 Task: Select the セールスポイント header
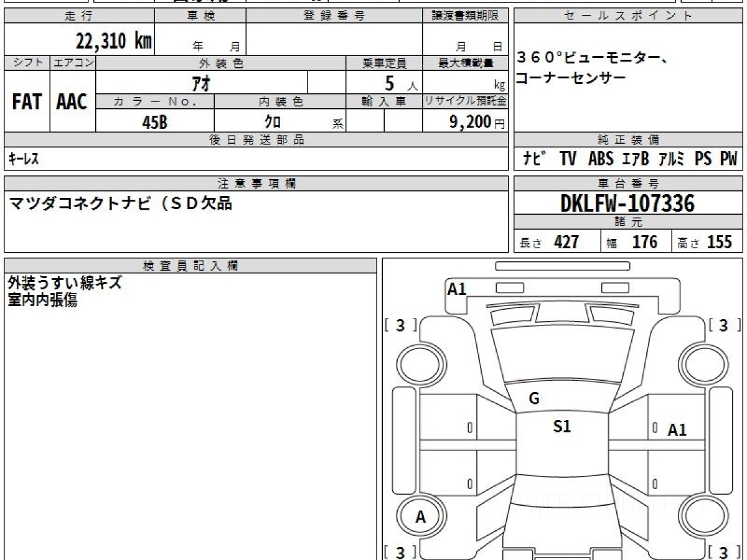(629, 16)
